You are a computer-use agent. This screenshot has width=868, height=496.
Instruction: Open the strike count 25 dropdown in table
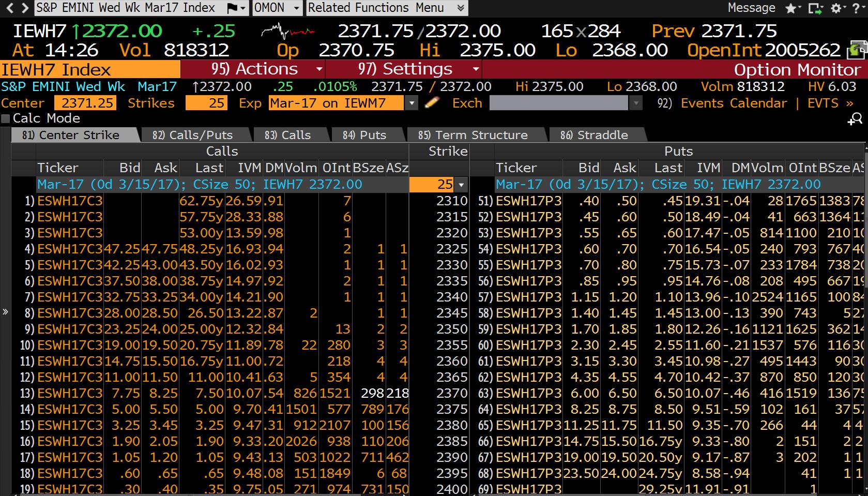point(461,185)
